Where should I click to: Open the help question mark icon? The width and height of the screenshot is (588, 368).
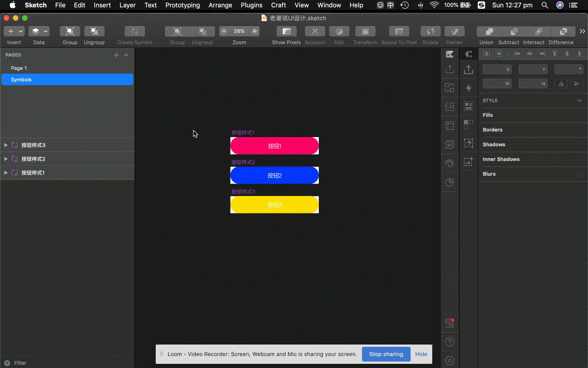pos(450,342)
